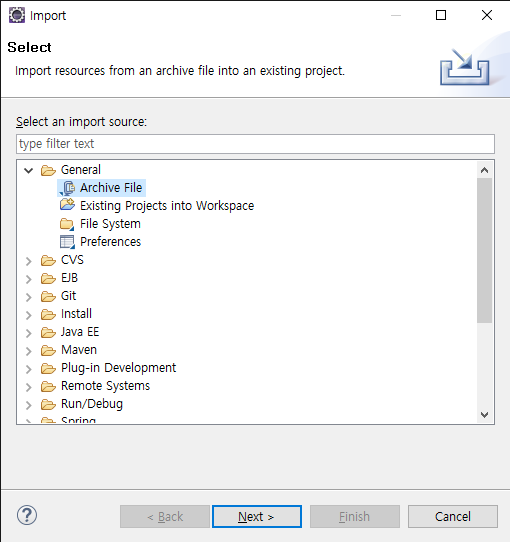Click the scrollbar up arrow
510x542 pixels.
click(484, 170)
